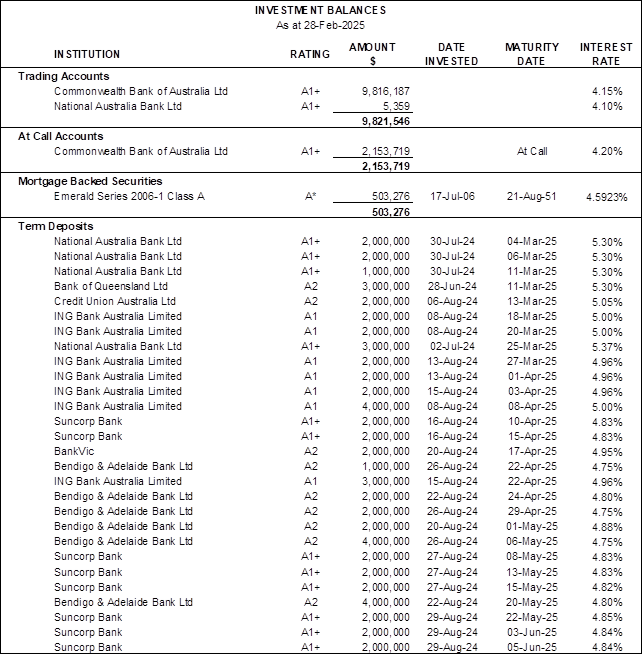The width and height of the screenshot is (643, 655).
Task: Click the 15-Apr-25 maturity date
Action: pos(532,437)
